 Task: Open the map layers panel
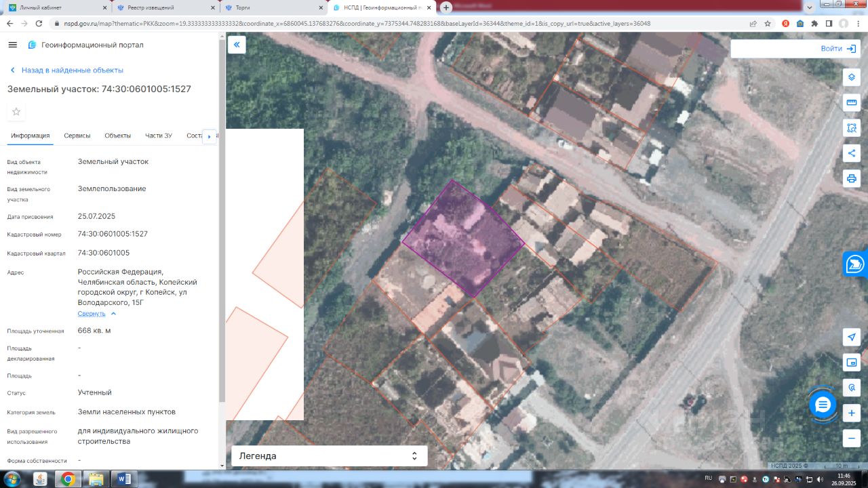click(852, 77)
